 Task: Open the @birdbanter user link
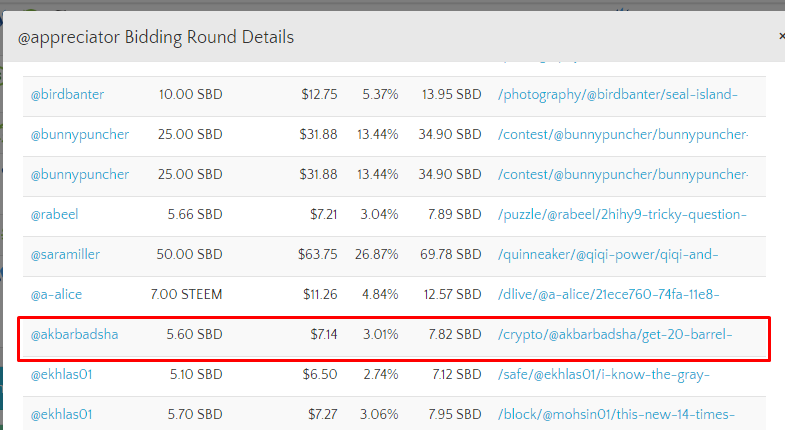pyautogui.click(x=67, y=94)
